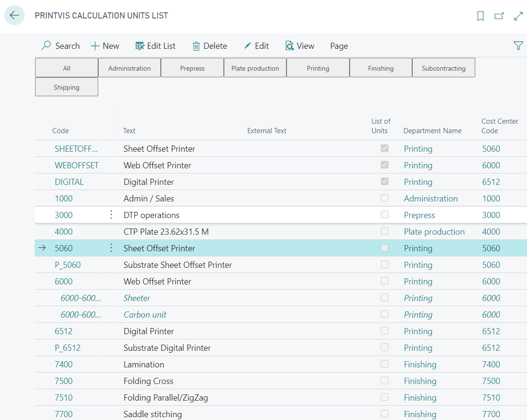Sort by External Text column header
Screen dimensions: 527x420
pos(267,131)
